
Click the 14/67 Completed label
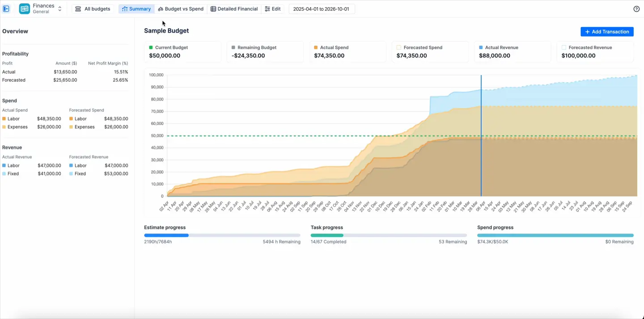[x=329, y=242]
